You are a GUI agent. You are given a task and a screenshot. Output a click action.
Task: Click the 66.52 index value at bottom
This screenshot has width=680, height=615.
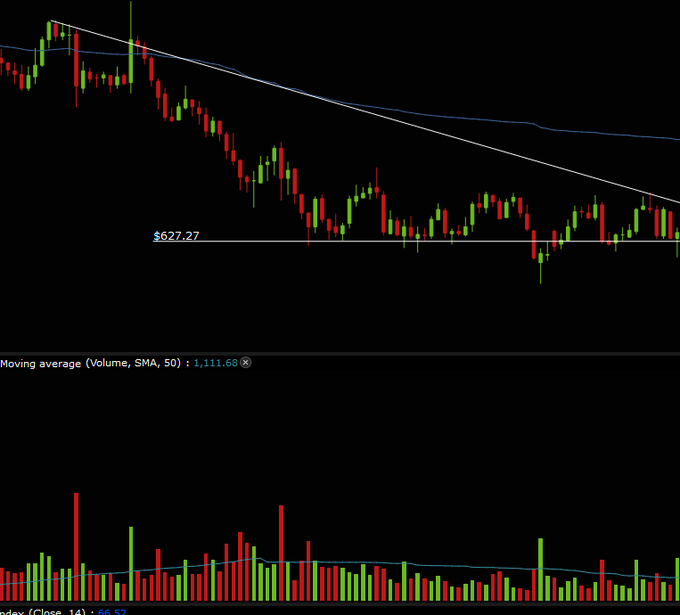pos(112,612)
